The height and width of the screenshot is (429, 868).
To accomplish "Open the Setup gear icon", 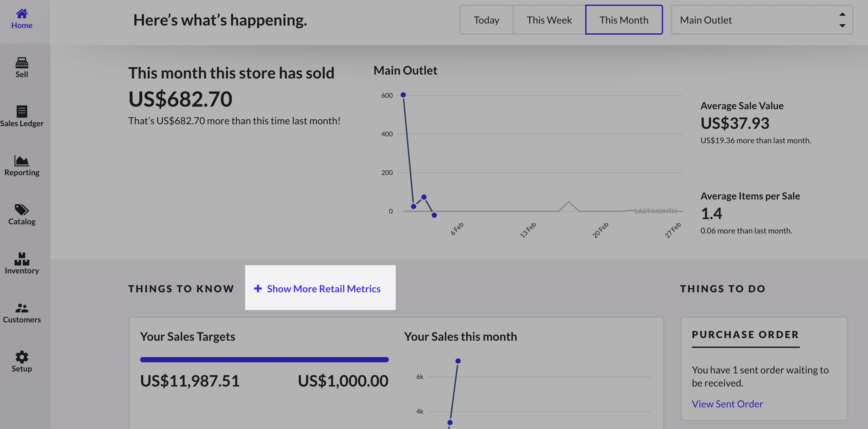I will click(x=22, y=357).
